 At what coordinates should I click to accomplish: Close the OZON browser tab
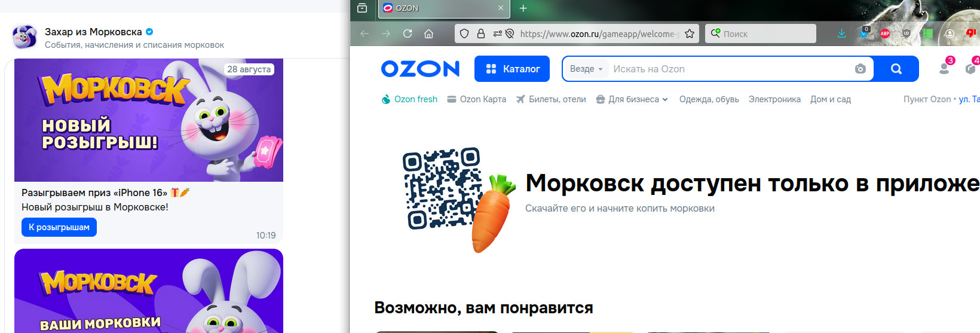pyautogui.click(x=501, y=8)
